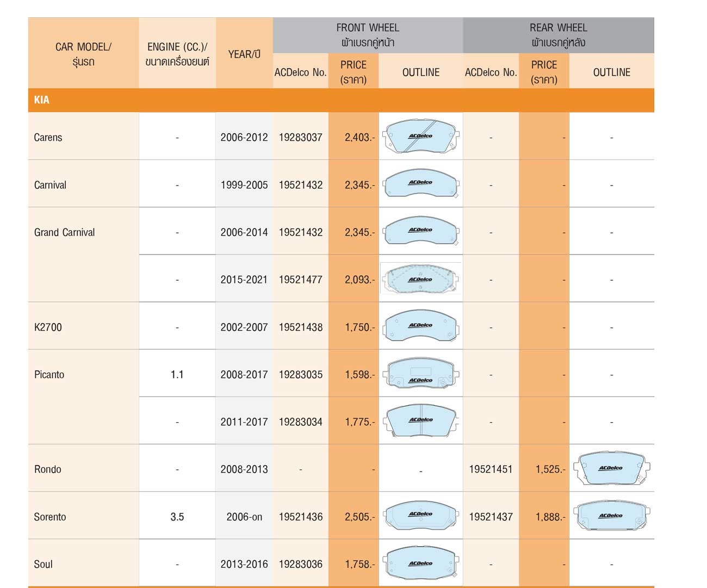This screenshot has width=707, height=588.
Task: Click the Rondo model name
Action: coord(47,469)
